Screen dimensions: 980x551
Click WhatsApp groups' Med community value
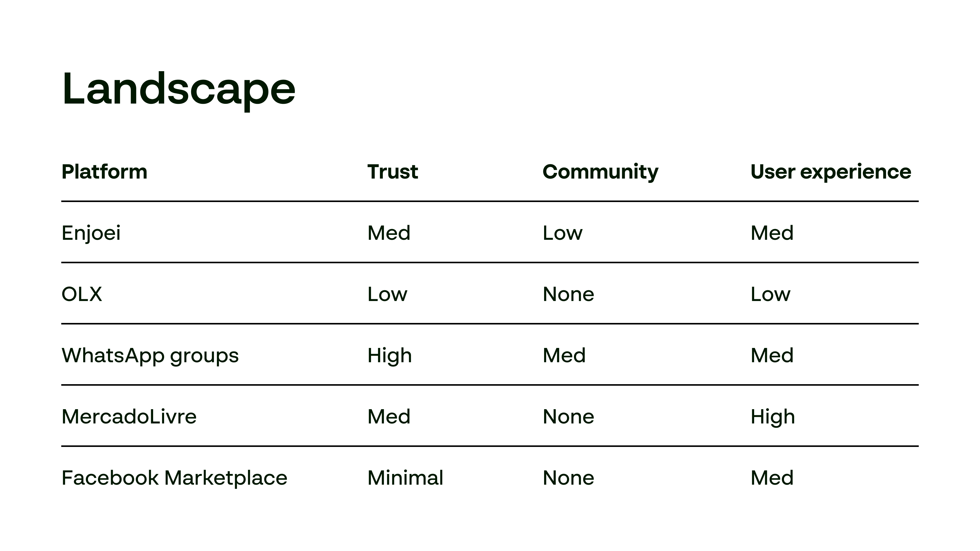564,356
